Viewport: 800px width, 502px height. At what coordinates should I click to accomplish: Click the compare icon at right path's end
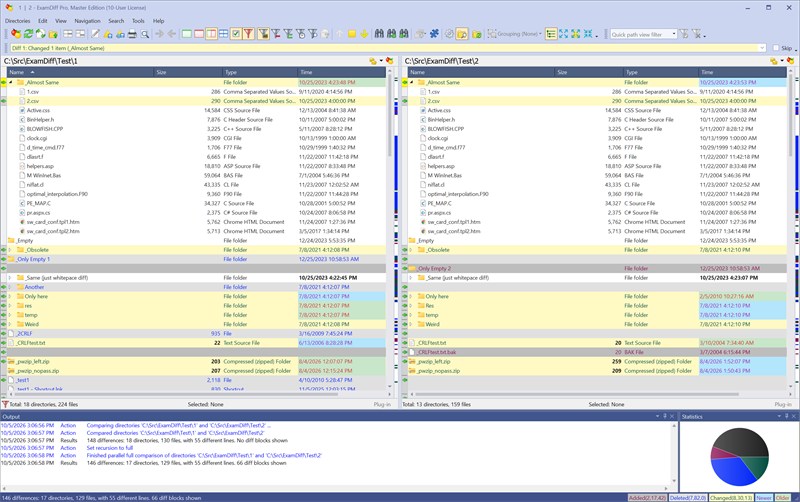(x=790, y=61)
